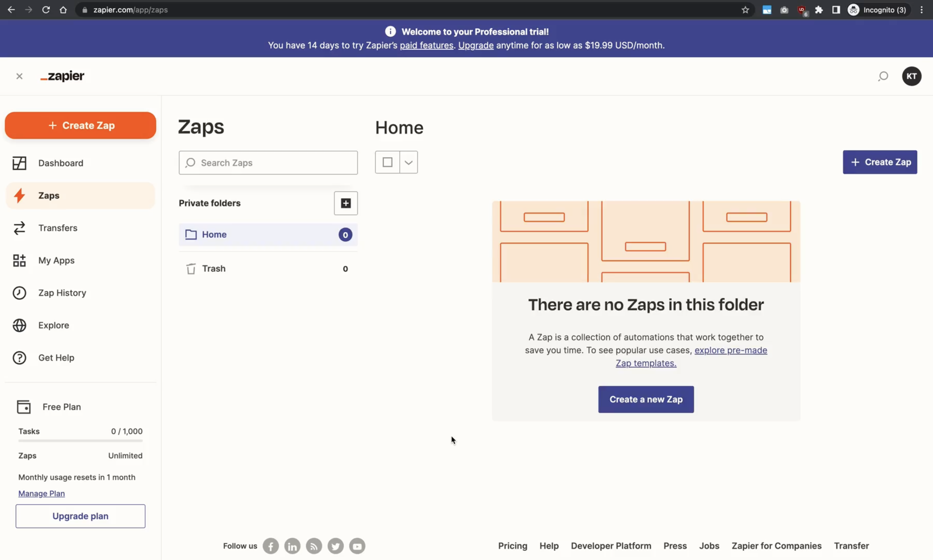Select the Home folder
The image size is (933, 560).
click(268, 235)
